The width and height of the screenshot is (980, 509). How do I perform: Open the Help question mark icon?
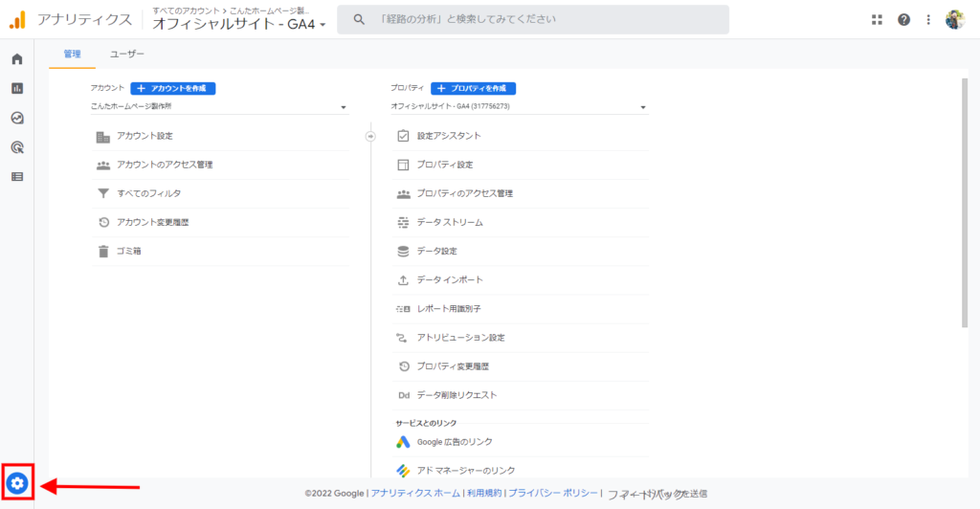click(903, 20)
